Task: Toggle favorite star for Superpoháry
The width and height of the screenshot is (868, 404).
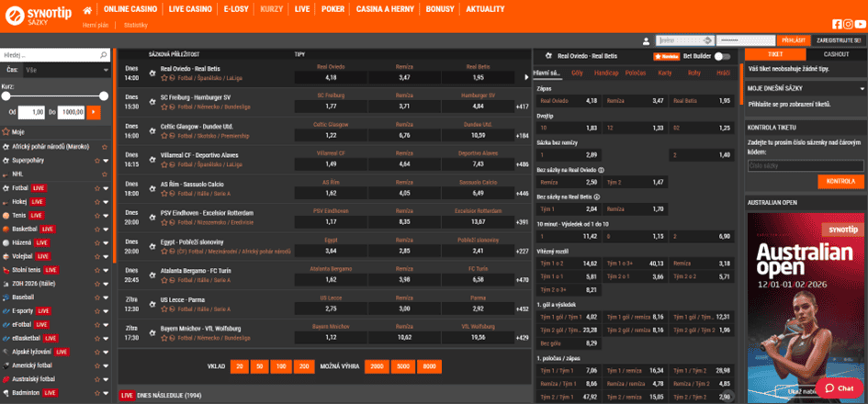Action: (97, 161)
